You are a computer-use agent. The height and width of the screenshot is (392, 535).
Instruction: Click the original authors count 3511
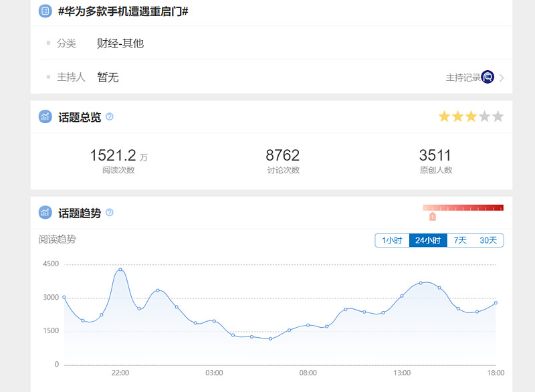pyautogui.click(x=435, y=156)
